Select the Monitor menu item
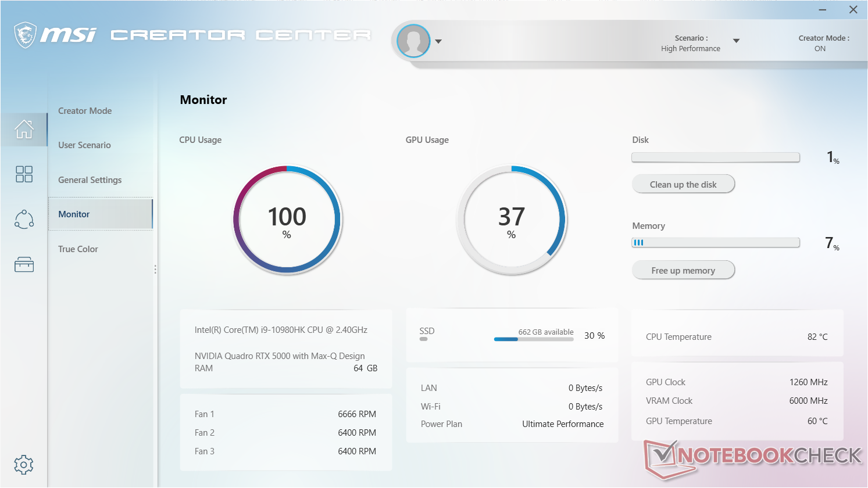 pyautogui.click(x=100, y=214)
